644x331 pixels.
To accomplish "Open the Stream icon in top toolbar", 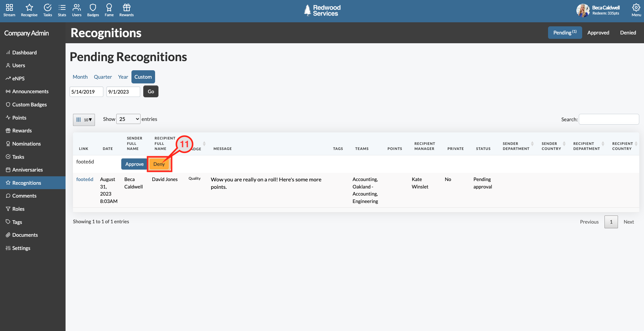I will coord(9,10).
